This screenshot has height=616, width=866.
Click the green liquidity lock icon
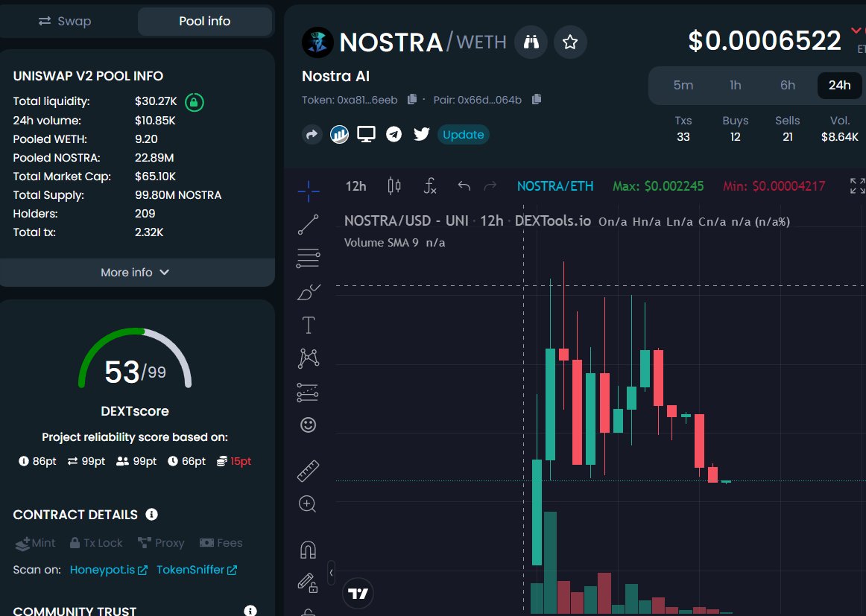tap(195, 101)
